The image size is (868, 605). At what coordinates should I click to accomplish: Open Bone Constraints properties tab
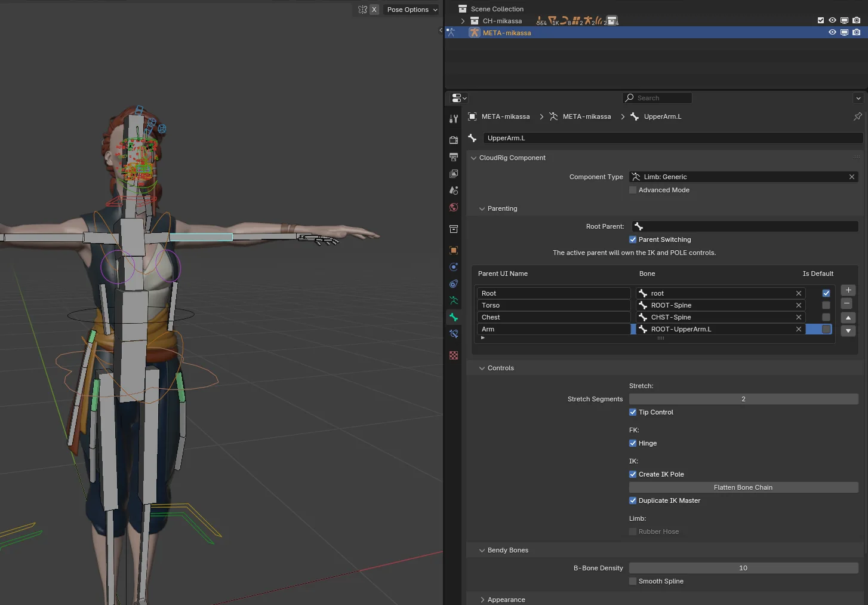(454, 334)
